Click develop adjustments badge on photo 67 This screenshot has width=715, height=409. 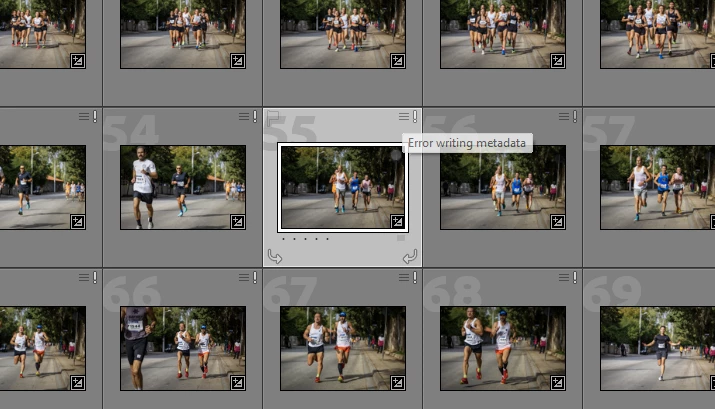click(x=398, y=383)
